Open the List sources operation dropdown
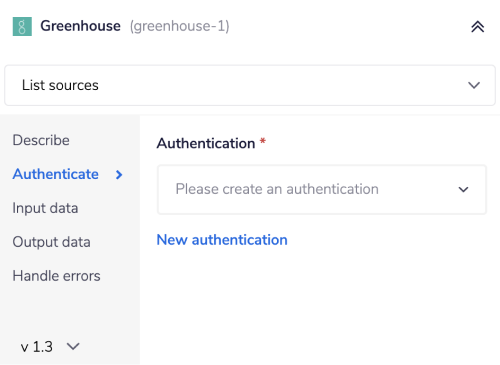 (250, 85)
